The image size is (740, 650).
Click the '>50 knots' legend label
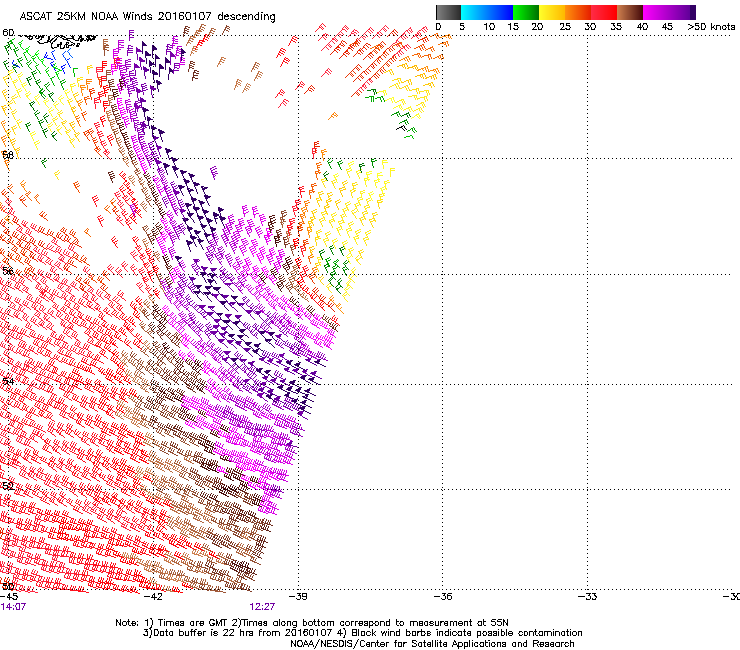coord(711,27)
